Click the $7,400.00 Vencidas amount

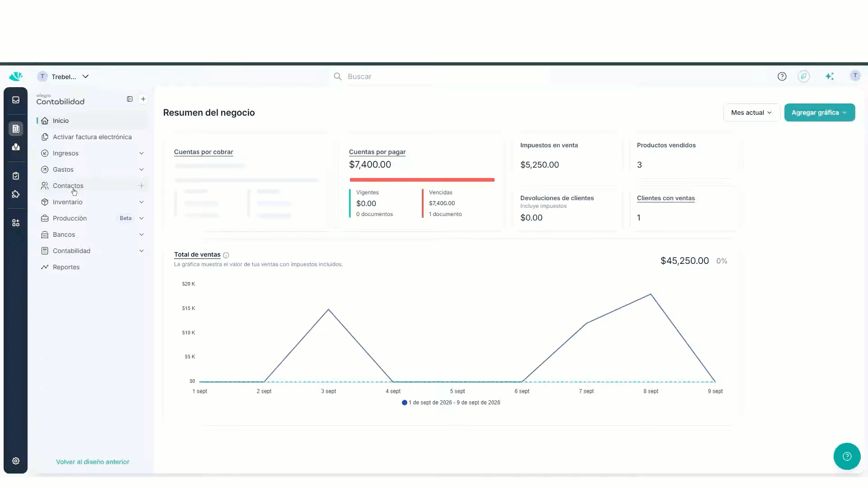pyautogui.click(x=442, y=203)
